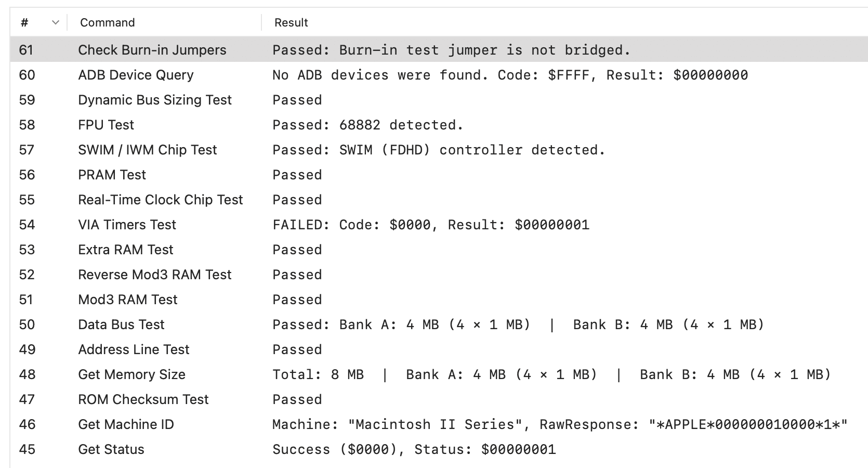
Task: Select the SWIM / IWM Chip Test row
Action: coord(148,150)
